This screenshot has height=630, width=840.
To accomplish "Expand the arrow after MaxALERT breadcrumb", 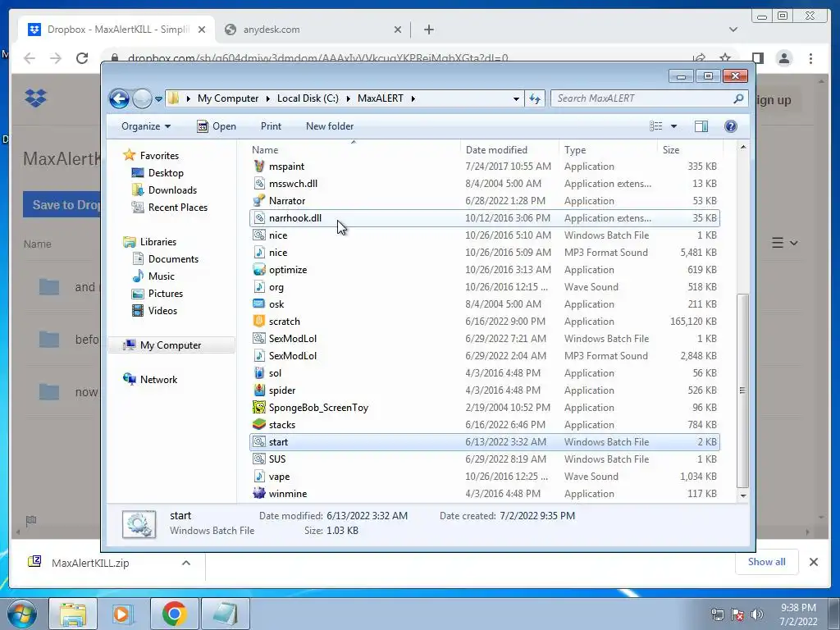I will tap(413, 98).
